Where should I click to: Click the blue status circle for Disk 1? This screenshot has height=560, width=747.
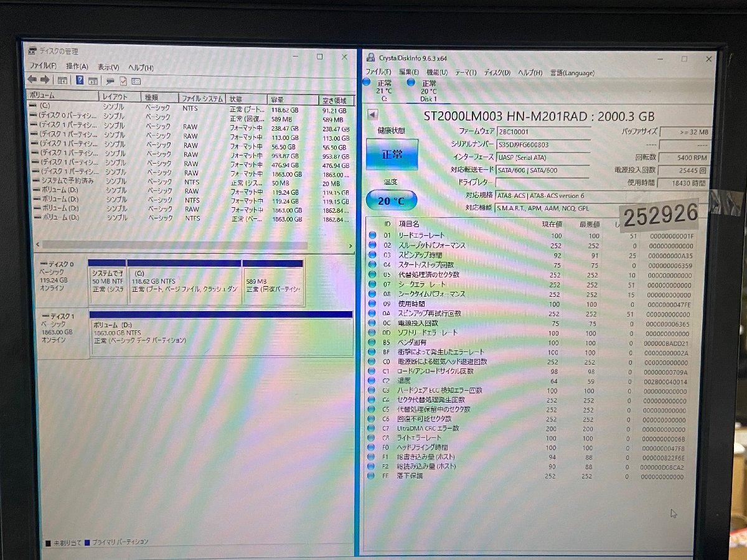pos(410,82)
